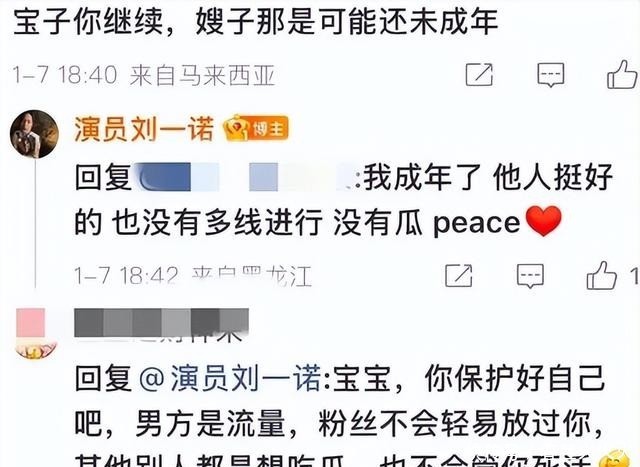Viewport: 640px width, 467px height.
Task: Tap the 1-7 18:40 来自马来西亚 timestamp
Action: [x=144, y=76]
